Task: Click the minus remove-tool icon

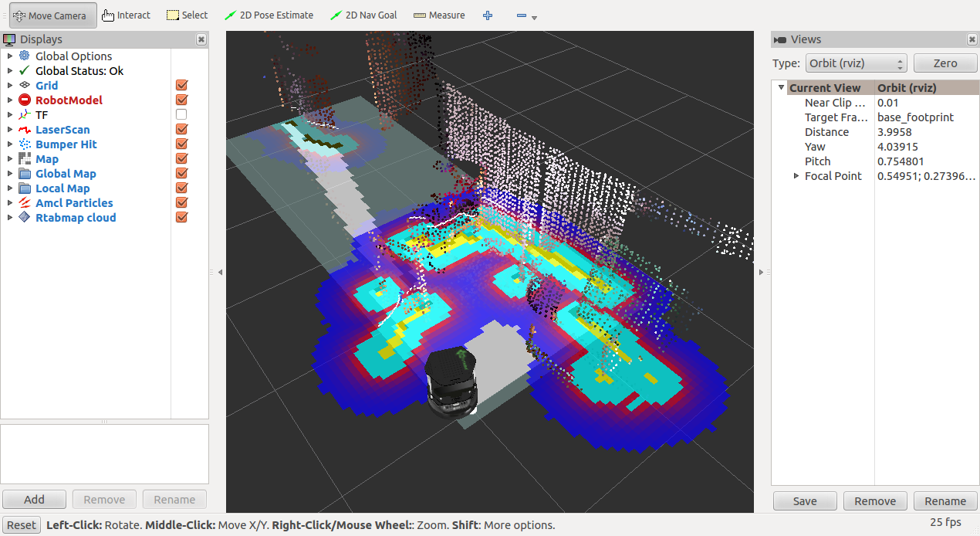Action: (522, 15)
